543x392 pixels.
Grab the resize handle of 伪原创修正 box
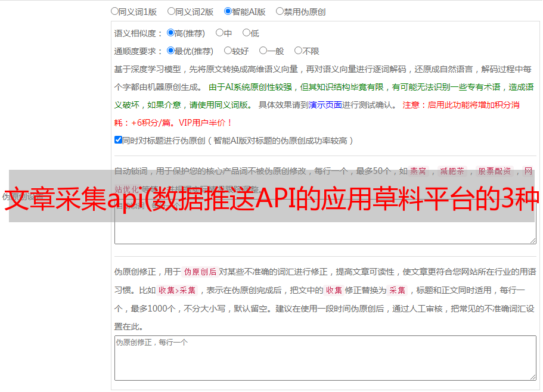(x=532, y=377)
